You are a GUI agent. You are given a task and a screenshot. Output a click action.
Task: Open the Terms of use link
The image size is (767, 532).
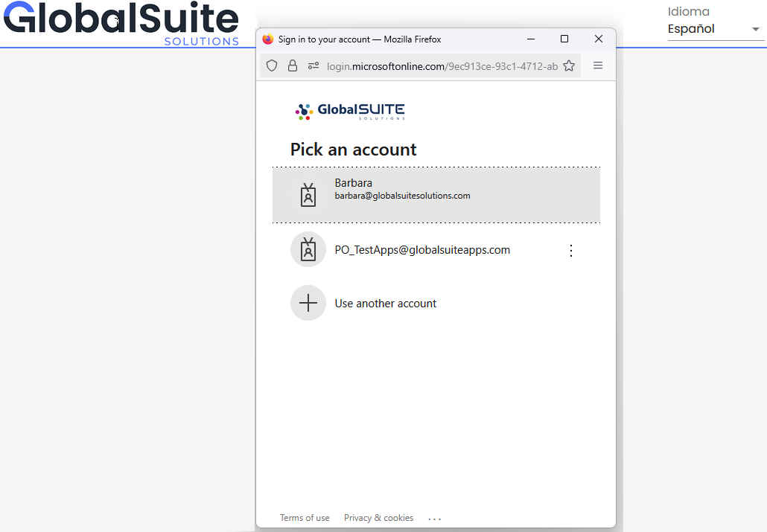point(305,518)
